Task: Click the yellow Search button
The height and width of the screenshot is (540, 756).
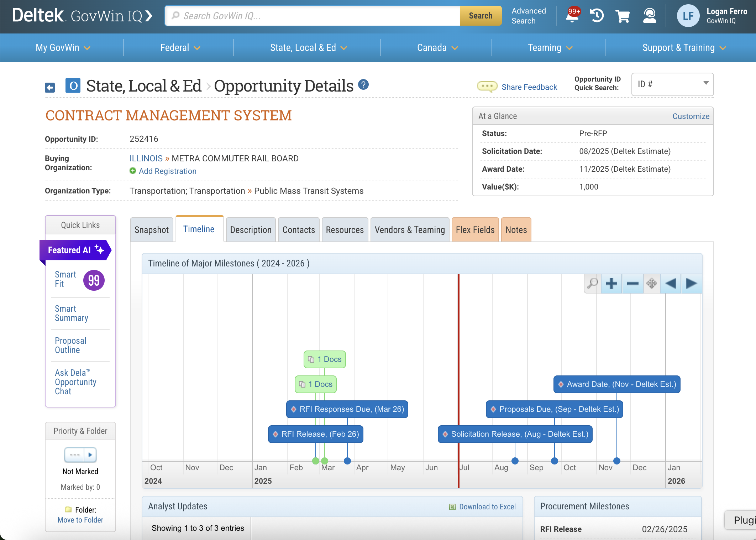Action: [x=481, y=16]
